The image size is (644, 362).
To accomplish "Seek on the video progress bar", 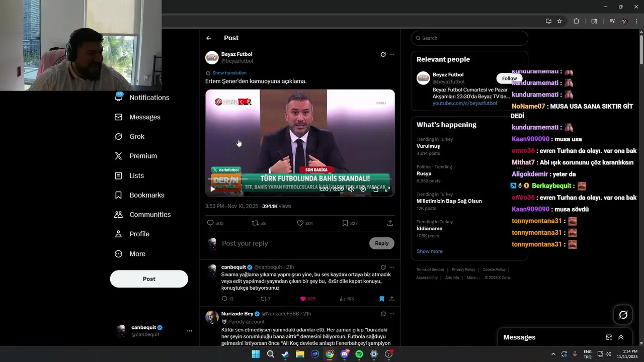I will (300, 179).
